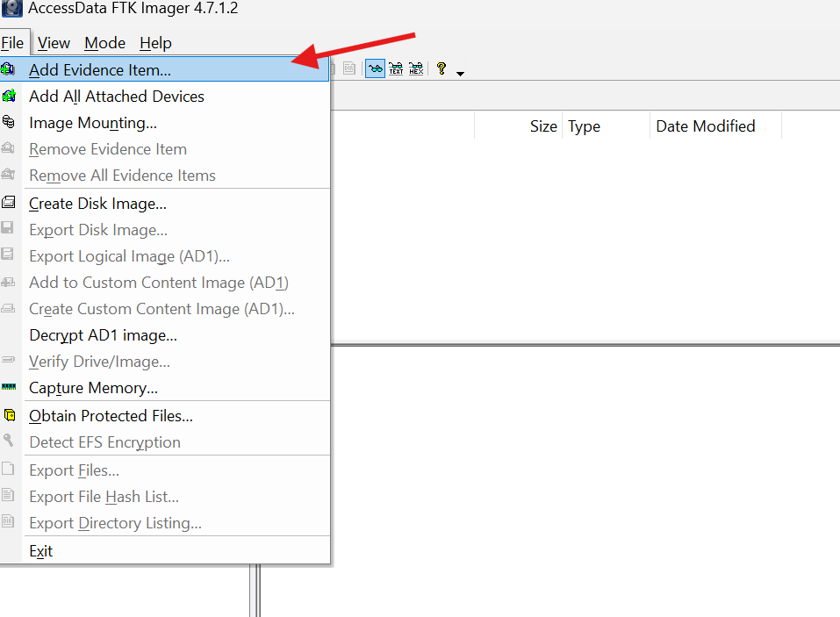Open the Mode menu

pyautogui.click(x=104, y=43)
